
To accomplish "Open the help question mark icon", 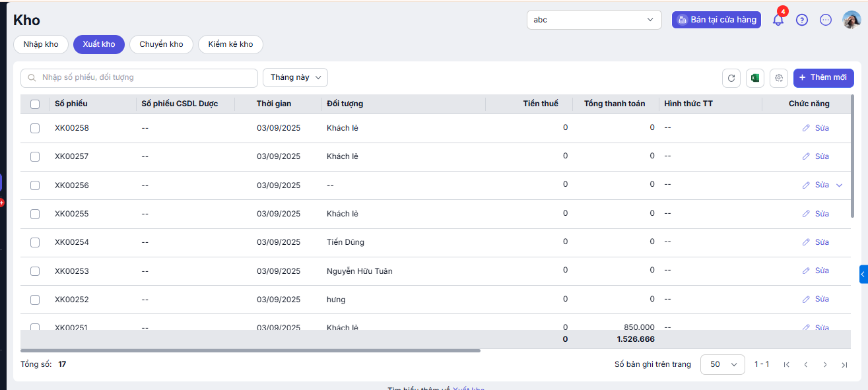I will 802,20.
